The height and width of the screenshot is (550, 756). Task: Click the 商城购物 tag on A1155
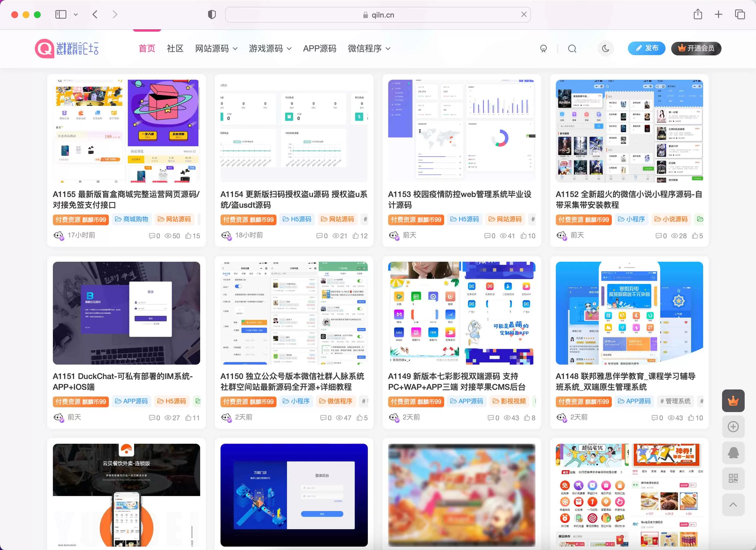click(131, 219)
